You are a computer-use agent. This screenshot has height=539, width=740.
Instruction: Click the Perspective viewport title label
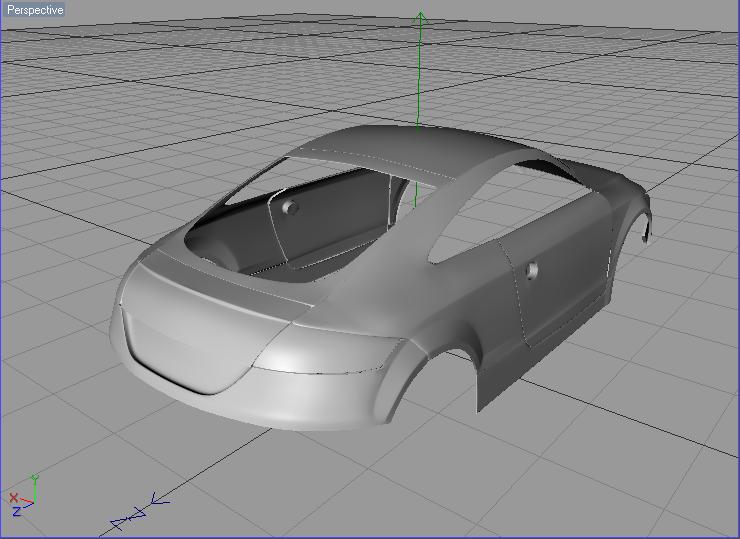tap(34, 9)
